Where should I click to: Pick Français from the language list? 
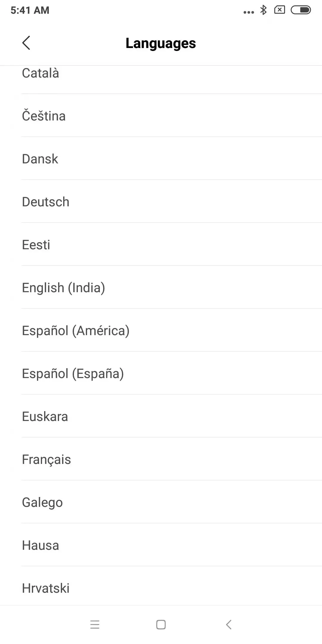tap(161, 459)
